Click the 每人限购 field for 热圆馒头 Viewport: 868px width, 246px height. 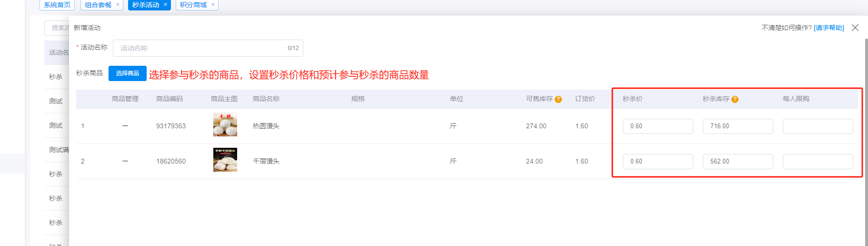[x=818, y=126]
